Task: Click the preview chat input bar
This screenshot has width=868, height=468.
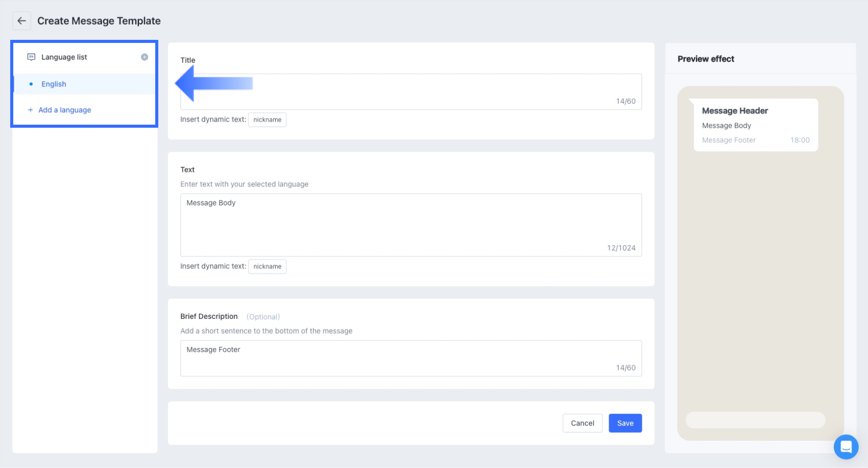Action: point(755,420)
